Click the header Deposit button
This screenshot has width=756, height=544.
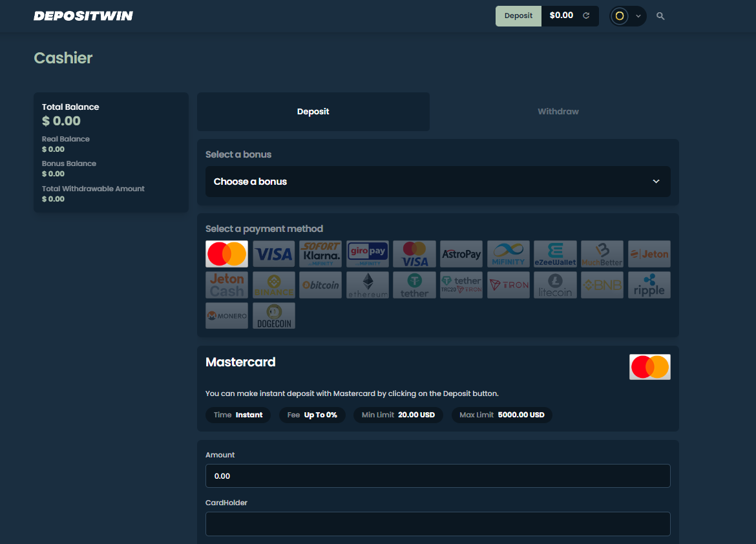518,16
